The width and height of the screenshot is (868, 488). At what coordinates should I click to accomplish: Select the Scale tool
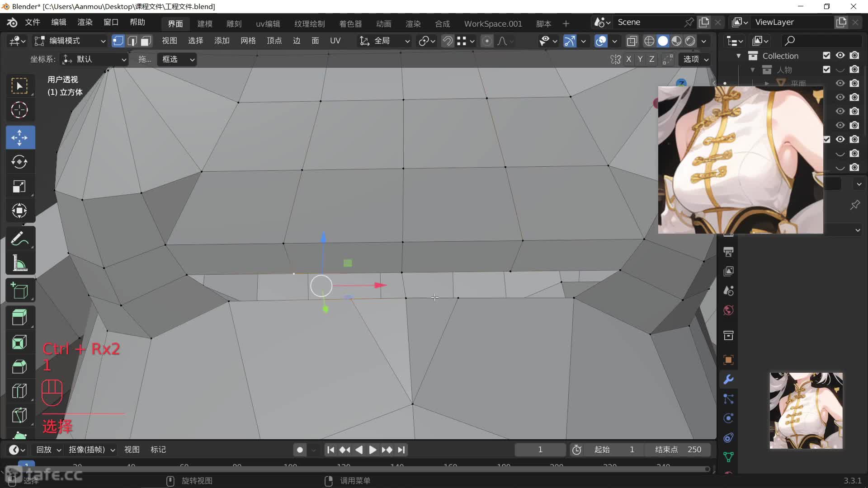click(x=19, y=186)
